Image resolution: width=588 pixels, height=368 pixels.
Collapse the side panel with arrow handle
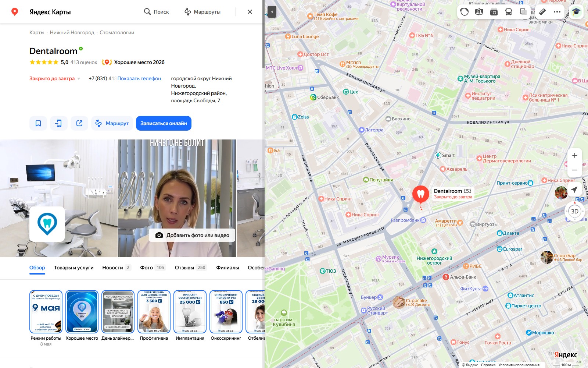pos(272,12)
